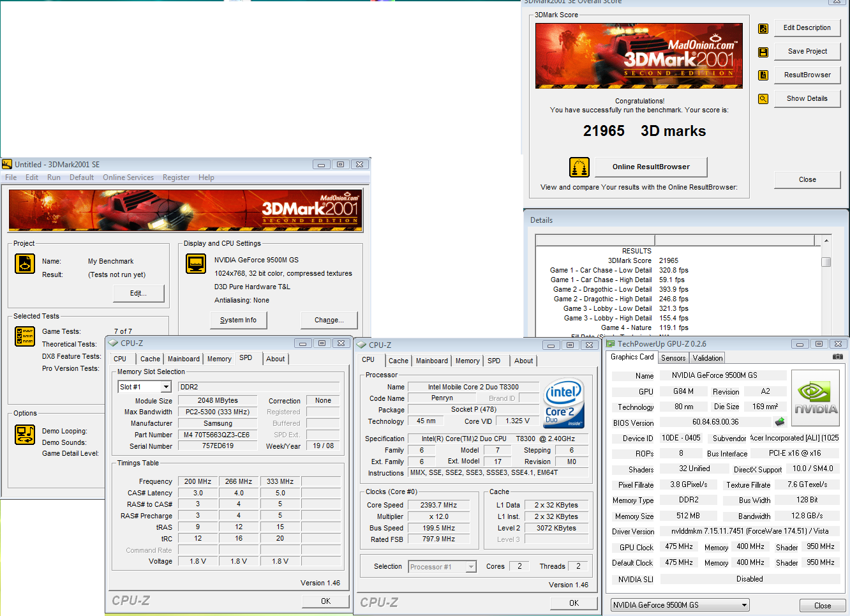Click the Edit Description button
The image size is (850, 616).
[807, 28]
